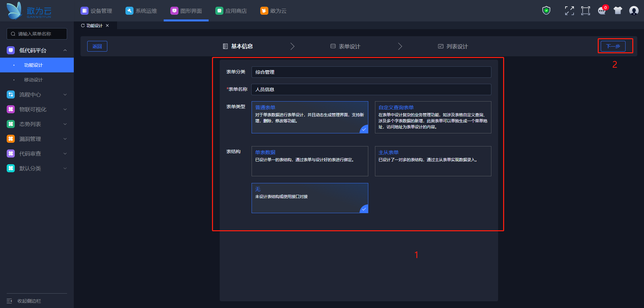This screenshot has width=644, height=308.
Task: Switch to the 设备管理 top menu
Action: click(97, 11)
